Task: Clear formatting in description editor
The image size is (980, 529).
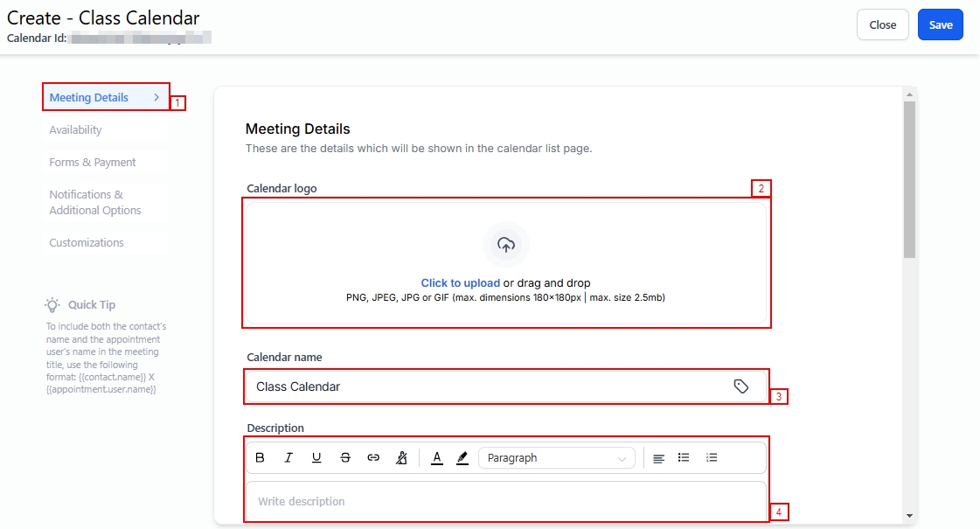Action: tap(401, 458)
